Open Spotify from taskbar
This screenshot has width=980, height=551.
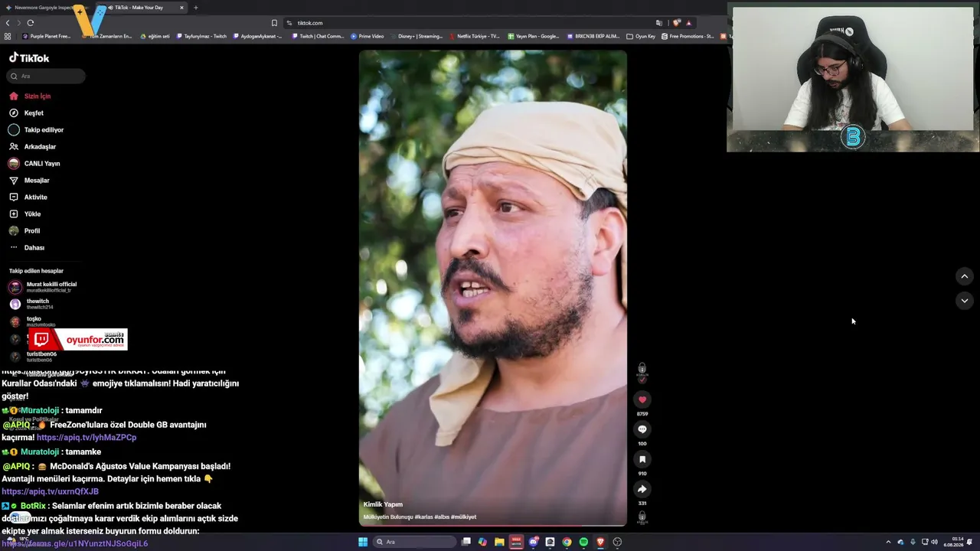(x=583, y=542)
